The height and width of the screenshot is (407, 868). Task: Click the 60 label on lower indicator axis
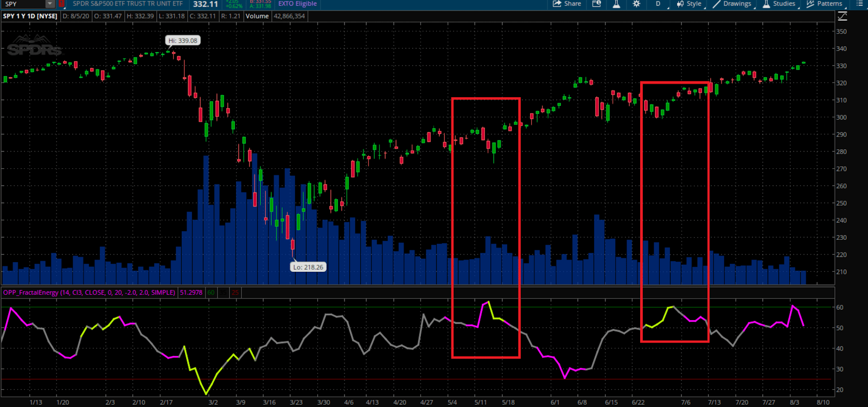click(x=840, y=307)
